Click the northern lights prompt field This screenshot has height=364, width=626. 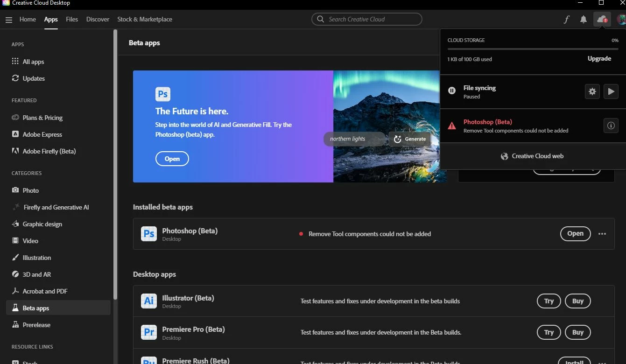[355, 139]
